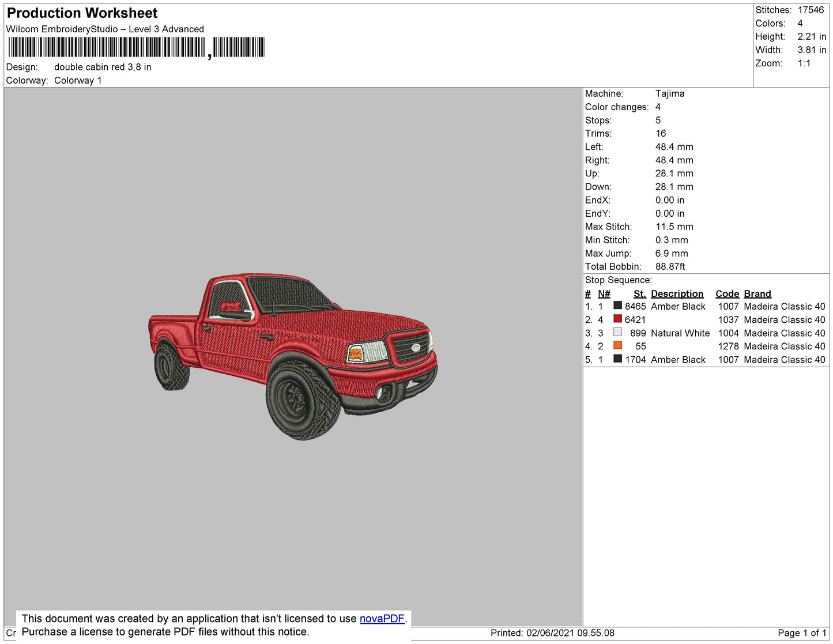833x644 pixels.
Task: Click the Production Worksheet title
Action: click(82, 13)
